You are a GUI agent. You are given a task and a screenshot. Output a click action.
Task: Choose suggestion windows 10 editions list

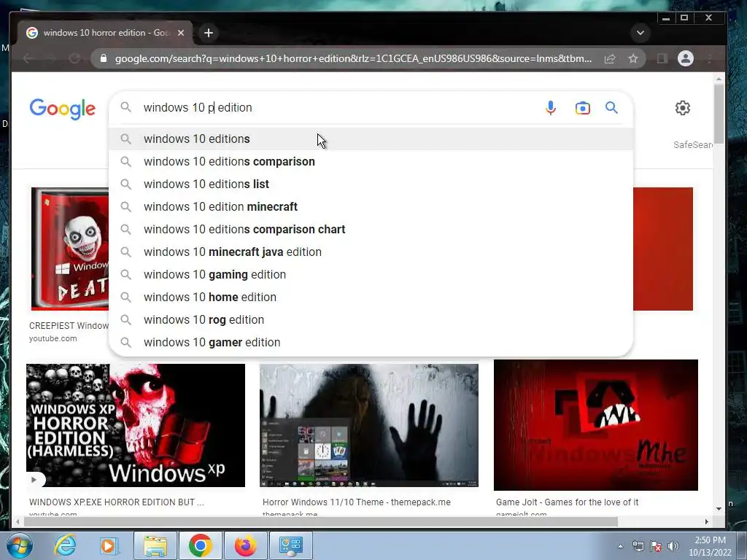[x=371, y=184]
